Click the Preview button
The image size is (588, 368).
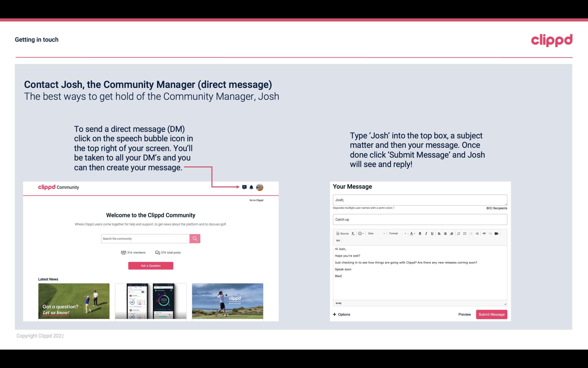tap(464, 314)
